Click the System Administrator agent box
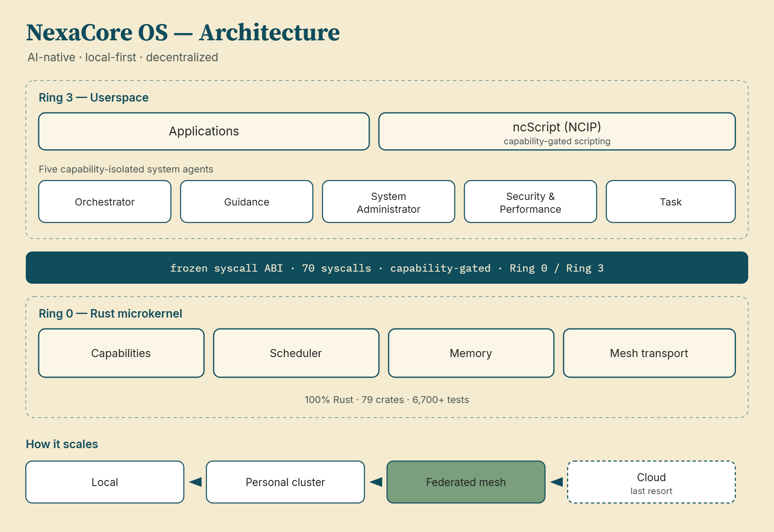 [x=389, y=202]
